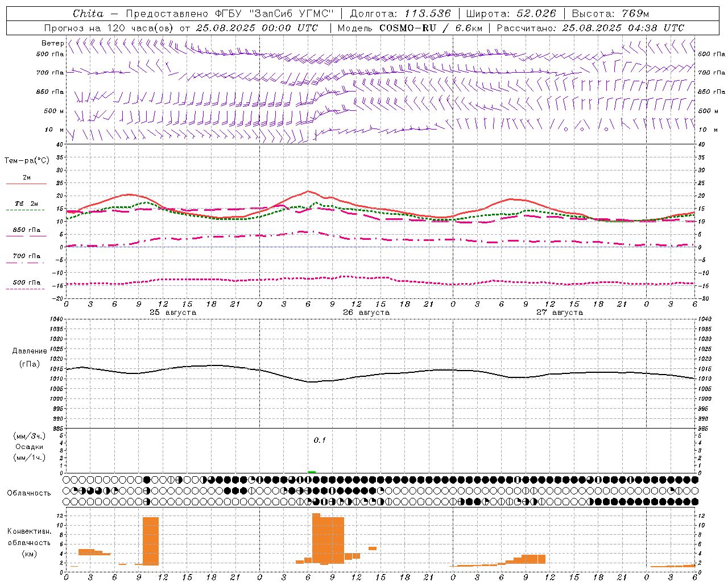Click the solid line sample under legend 2м
728x582 pixels.
[x=26, y=184]
